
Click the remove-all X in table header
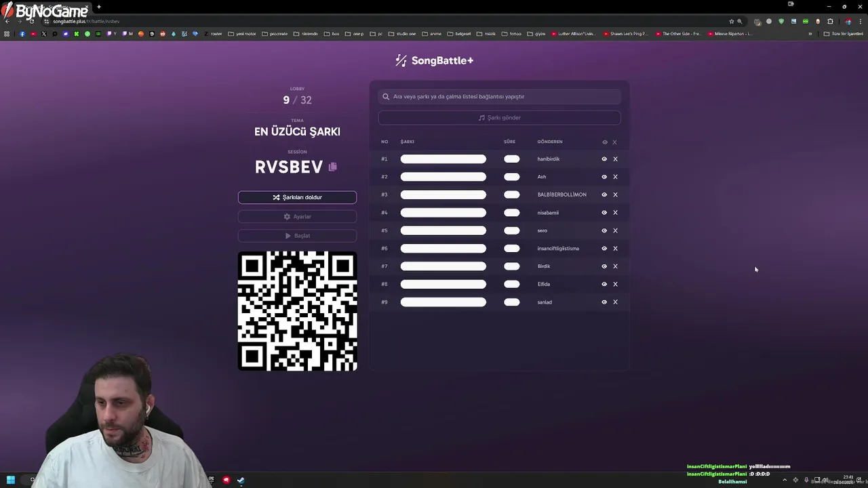point(615,142)
